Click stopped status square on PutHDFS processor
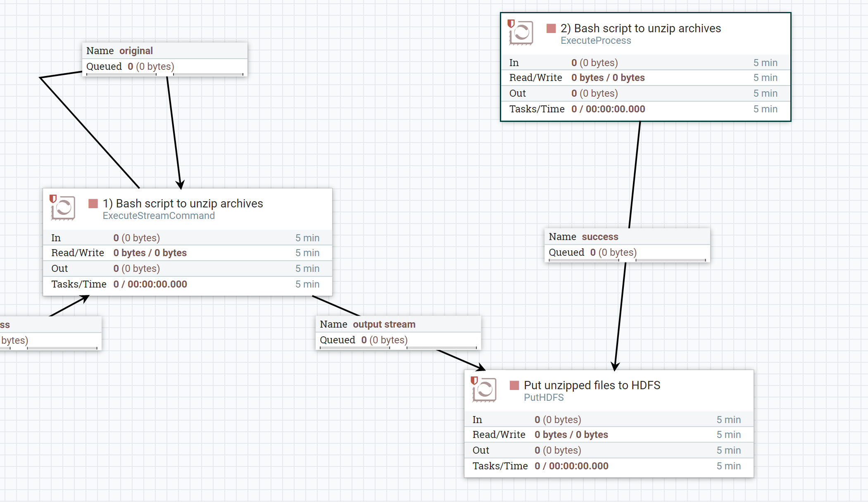This screenshot has width=868, height=502. [514, 385]
